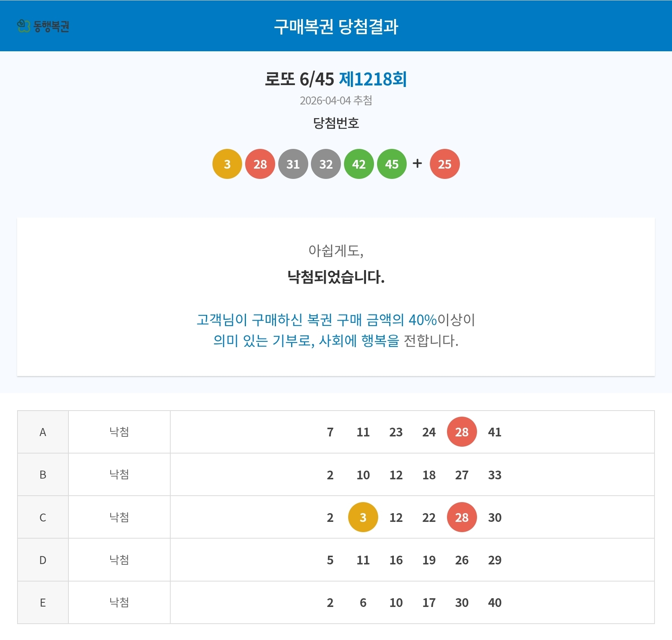Select the row label E
The height and width of the screenshot is (640, 672).
click(x=43, y=602)
